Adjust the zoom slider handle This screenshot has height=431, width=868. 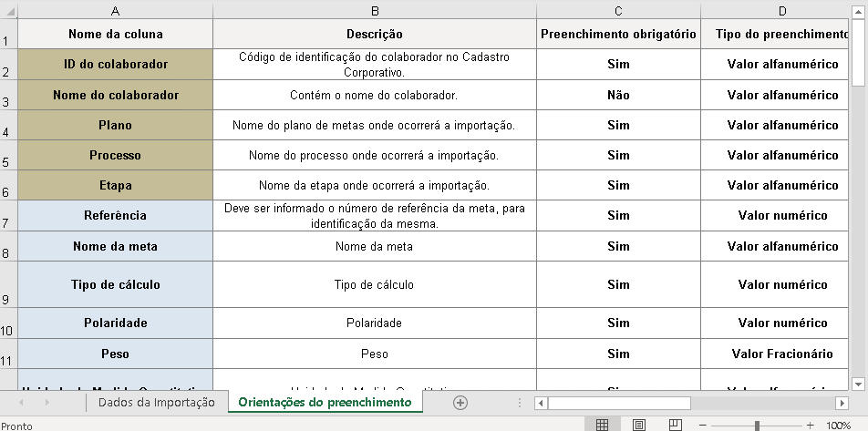[x=757, y=426]
